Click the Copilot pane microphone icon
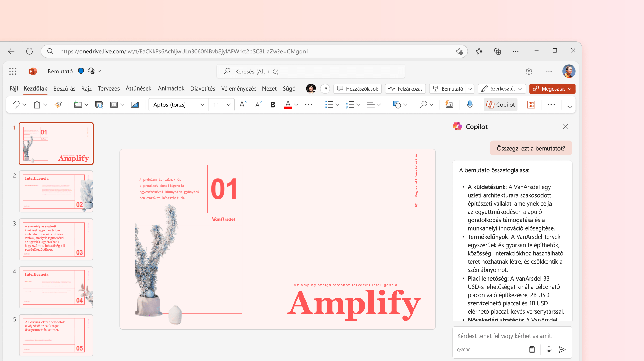 click(549, 350)
